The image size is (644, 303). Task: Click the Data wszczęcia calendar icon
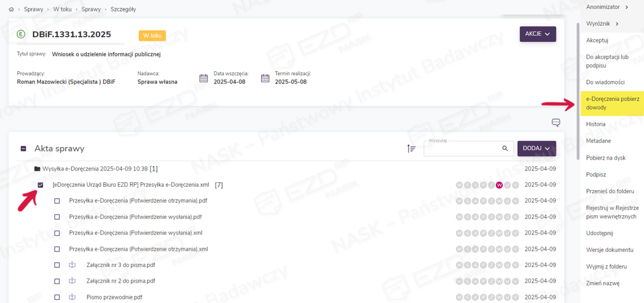[x=204, y=79]
